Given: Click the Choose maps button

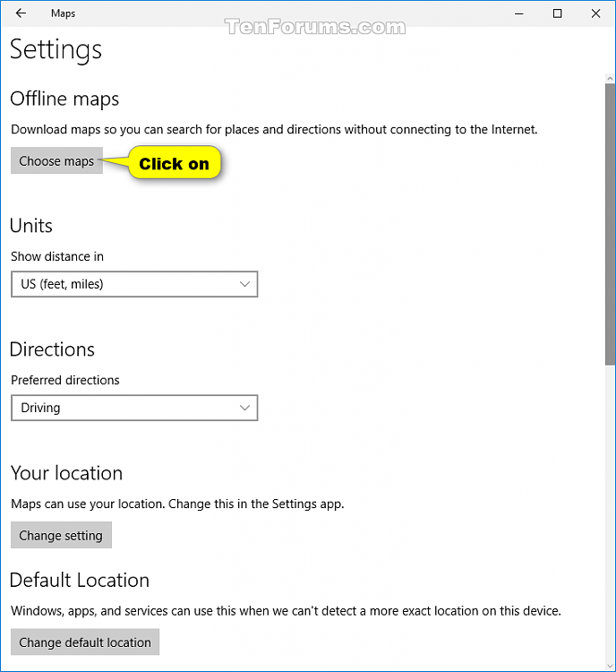Looking at the screenshot, I should click(56, 160).
